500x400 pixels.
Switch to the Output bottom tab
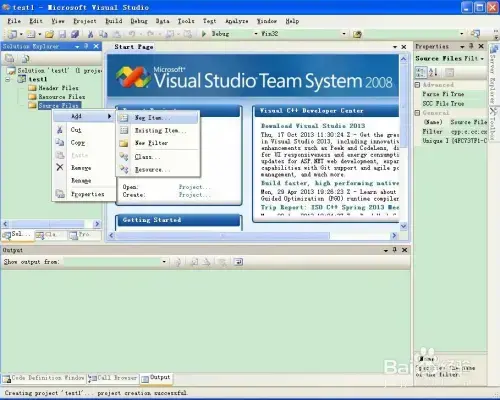[x=156, y=378]
